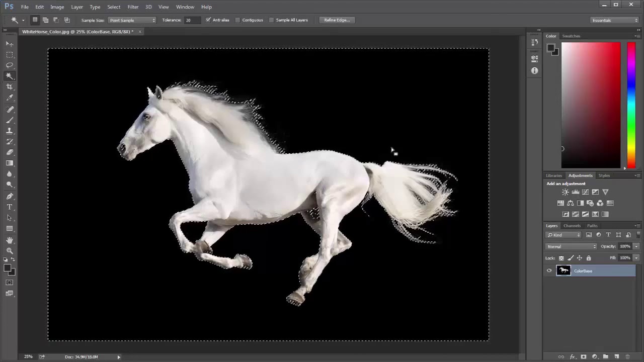This screenshot has height=362, width=644.
Task: Add a Color Balance adjustment
Action: pyautogui.click(x=571, y=203)
